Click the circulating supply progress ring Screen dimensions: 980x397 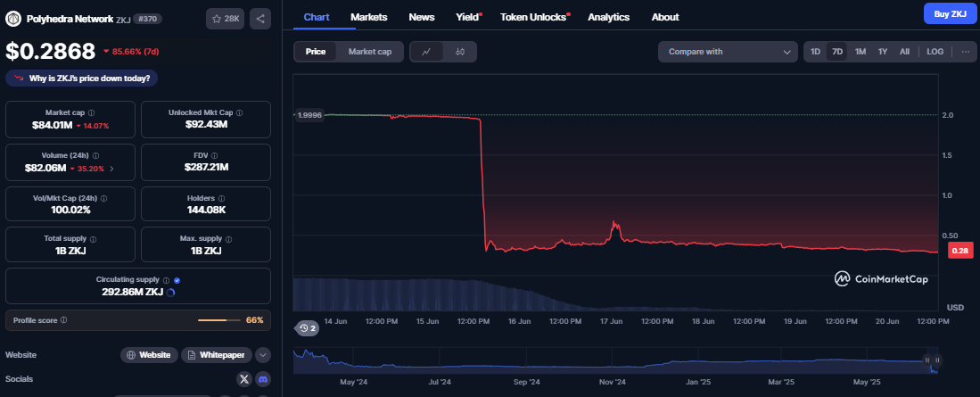pyautogui.click(x=171, y=292)
